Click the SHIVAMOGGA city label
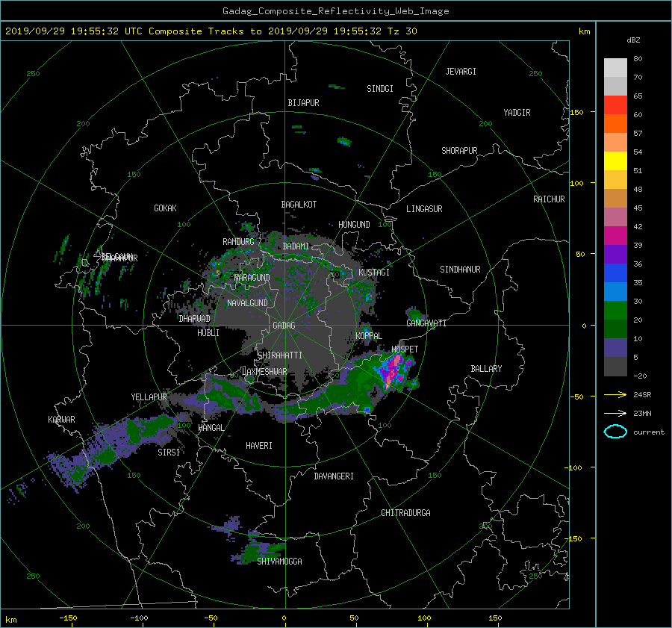 point(279,561)
